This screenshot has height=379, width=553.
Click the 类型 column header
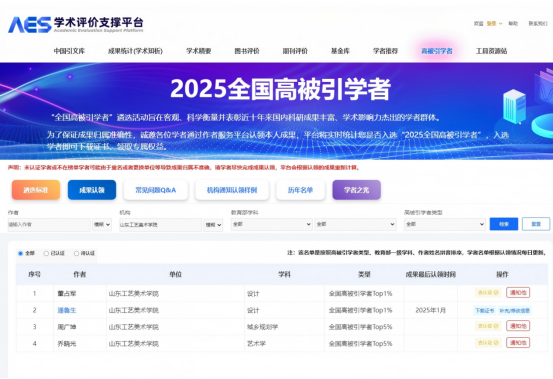[364, 274]
